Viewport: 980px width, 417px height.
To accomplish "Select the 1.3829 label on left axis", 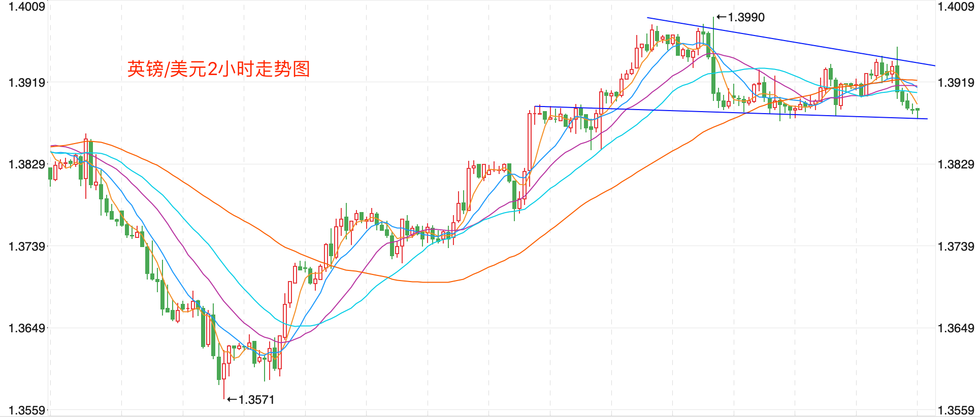I will (x=27, y=164).
